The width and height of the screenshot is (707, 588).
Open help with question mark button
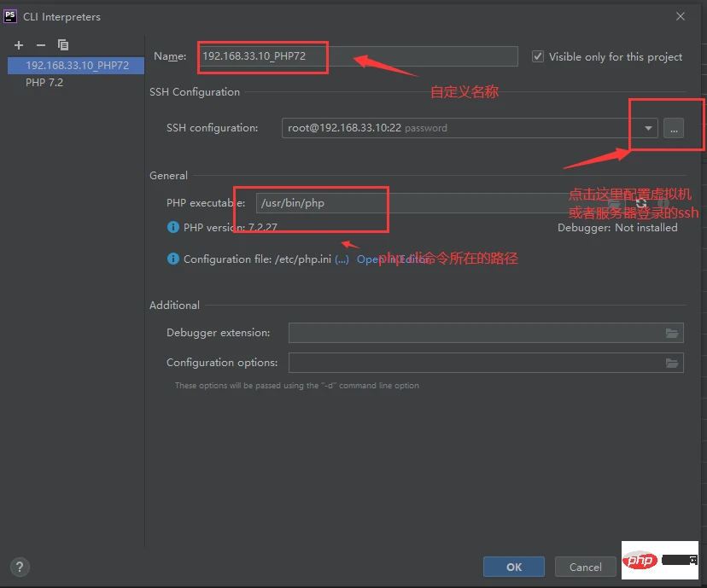tap(19, 567)
